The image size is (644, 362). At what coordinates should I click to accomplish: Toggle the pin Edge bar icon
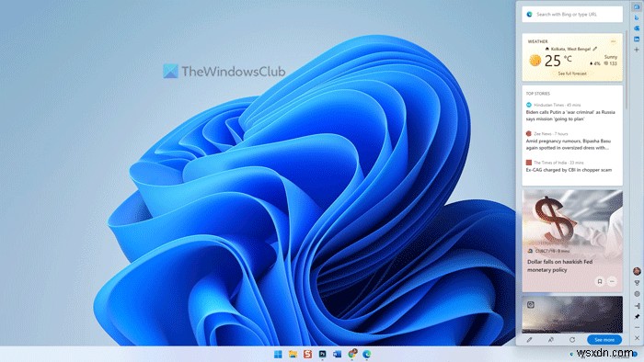(x=637, y=316)
